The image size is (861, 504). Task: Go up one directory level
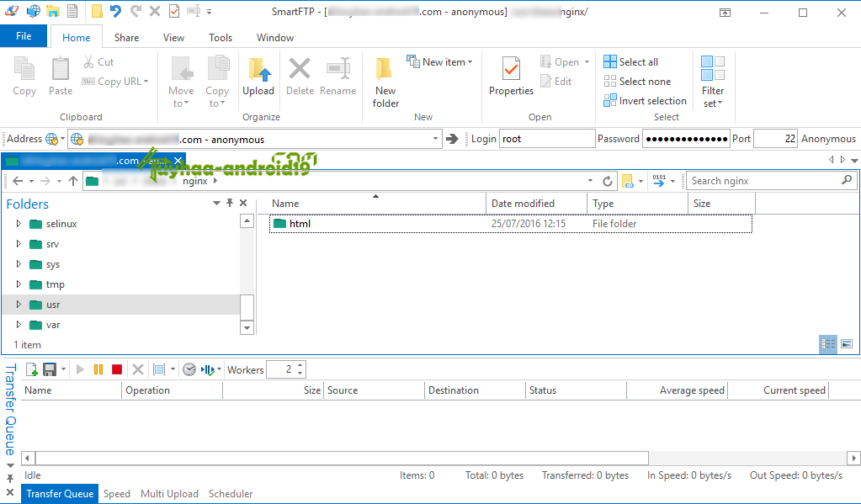[73, 181]
